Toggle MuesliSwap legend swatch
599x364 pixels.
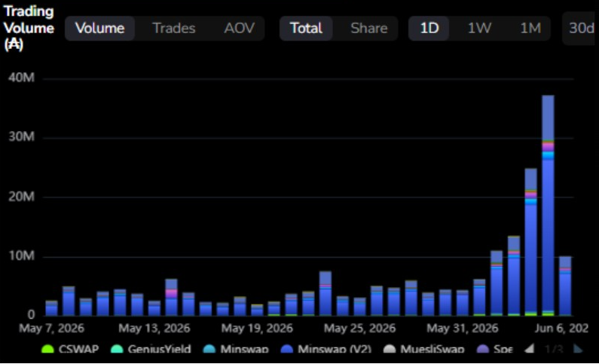(390, 349)
